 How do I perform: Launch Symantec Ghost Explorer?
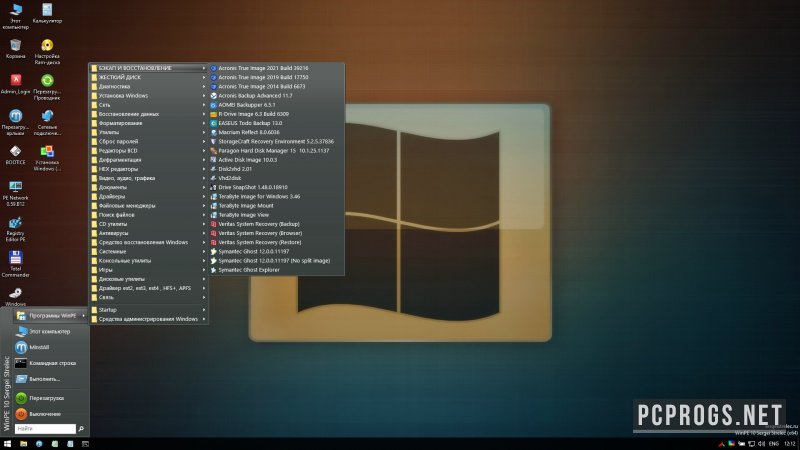click(x=276, y=270)
